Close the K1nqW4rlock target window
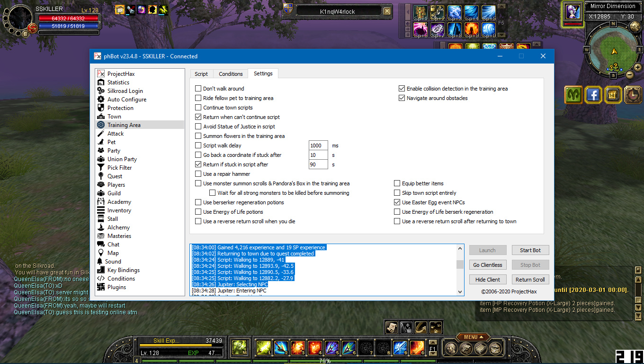The image size is (644, 364). pos(387,11)
